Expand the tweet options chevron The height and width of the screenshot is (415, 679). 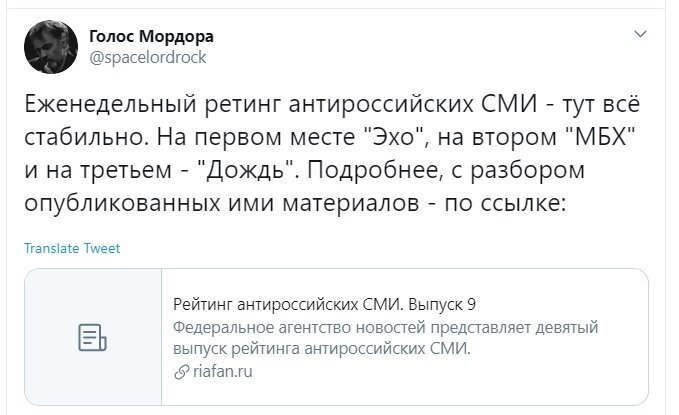point(640,34)
